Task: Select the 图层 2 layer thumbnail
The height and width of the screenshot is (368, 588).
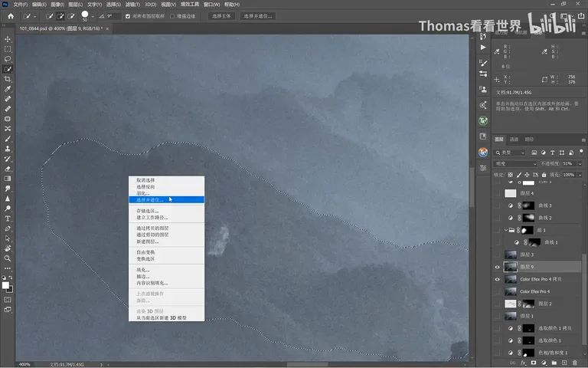Action: tap(511, 304)
